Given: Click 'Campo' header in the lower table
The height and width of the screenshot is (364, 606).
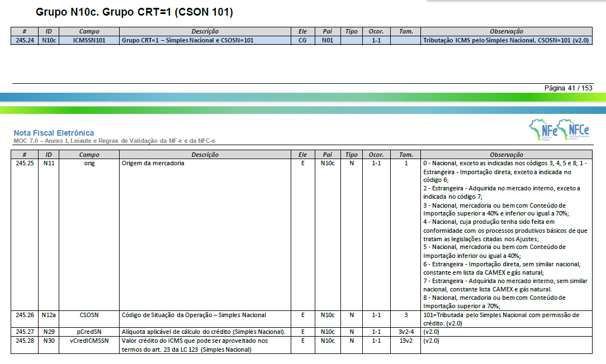Looking at the screenshot, I should 89,155.
